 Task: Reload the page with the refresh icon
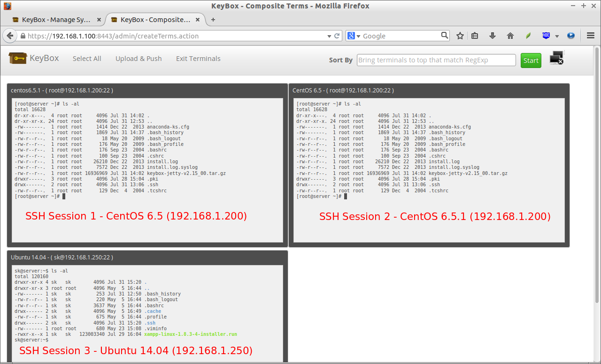[337, 36]
